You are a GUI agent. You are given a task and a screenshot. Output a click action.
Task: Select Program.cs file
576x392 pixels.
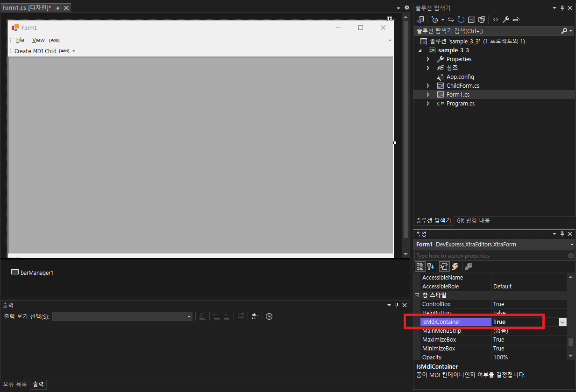(460, 104)
